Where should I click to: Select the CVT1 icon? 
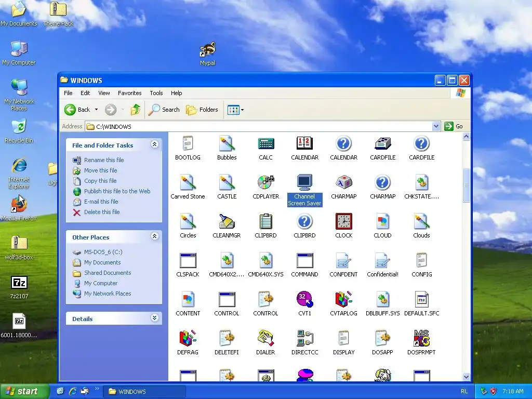(304, 304)
